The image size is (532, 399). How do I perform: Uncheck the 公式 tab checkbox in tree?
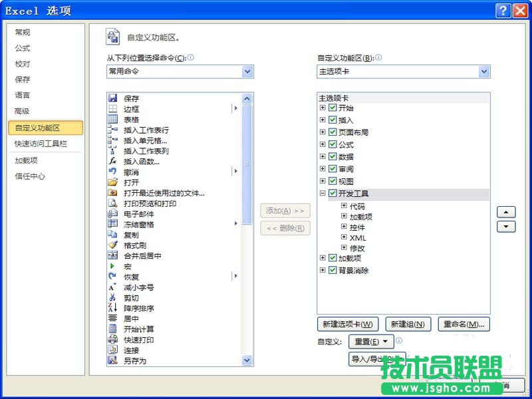point(332,144)
